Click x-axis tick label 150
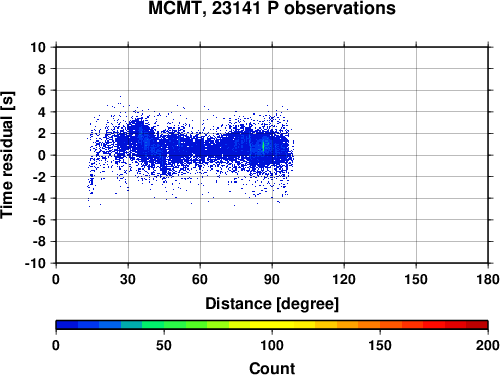The height and width of the screenshot is (375, 500). (x=416, y=279)
